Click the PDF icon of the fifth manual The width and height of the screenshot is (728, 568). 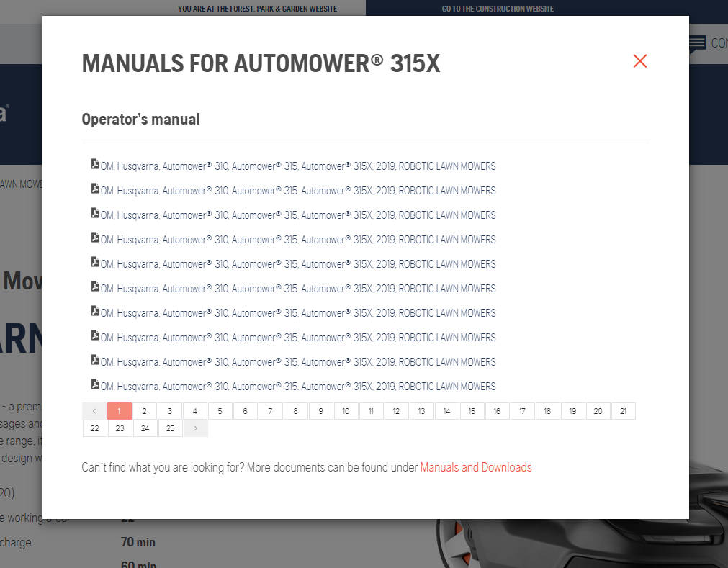click(95, 262)
